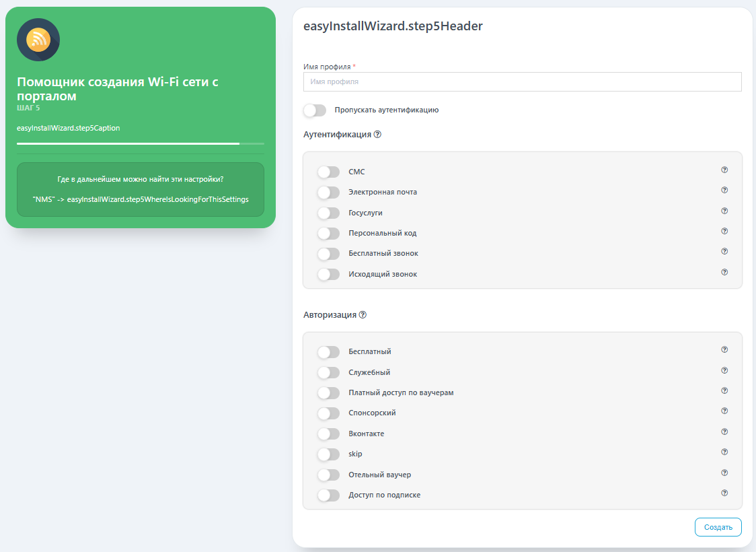Enable Исходящий звонок toggle
Viewport: 756px width, 552px height.
coord(328,274)
